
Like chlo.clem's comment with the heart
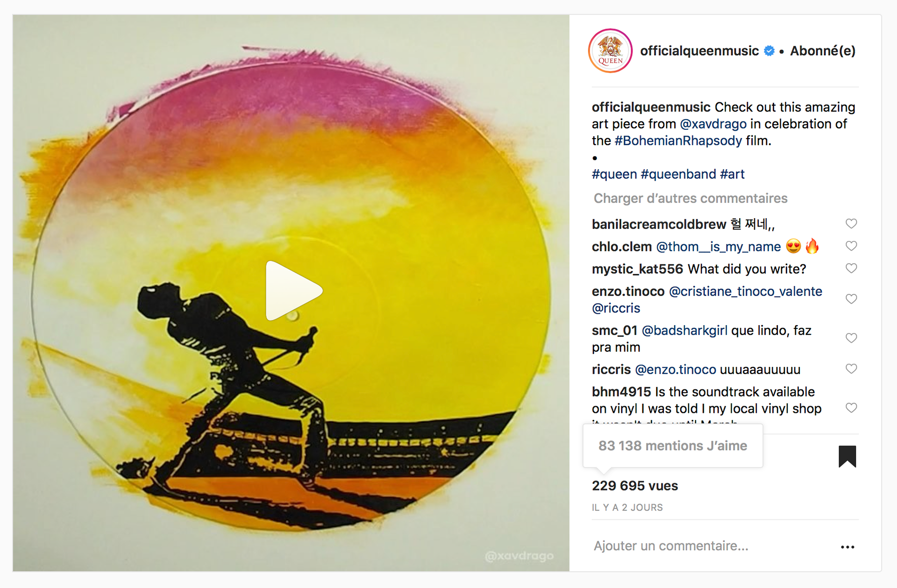pyautogui.click(x=851, y=246)
